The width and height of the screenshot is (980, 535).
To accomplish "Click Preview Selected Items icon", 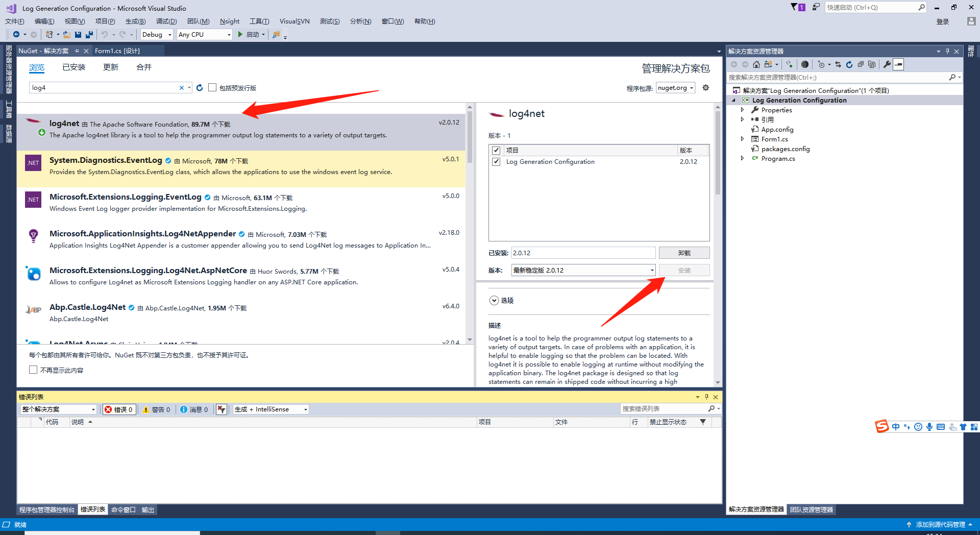I will click(x=899, y=64).
